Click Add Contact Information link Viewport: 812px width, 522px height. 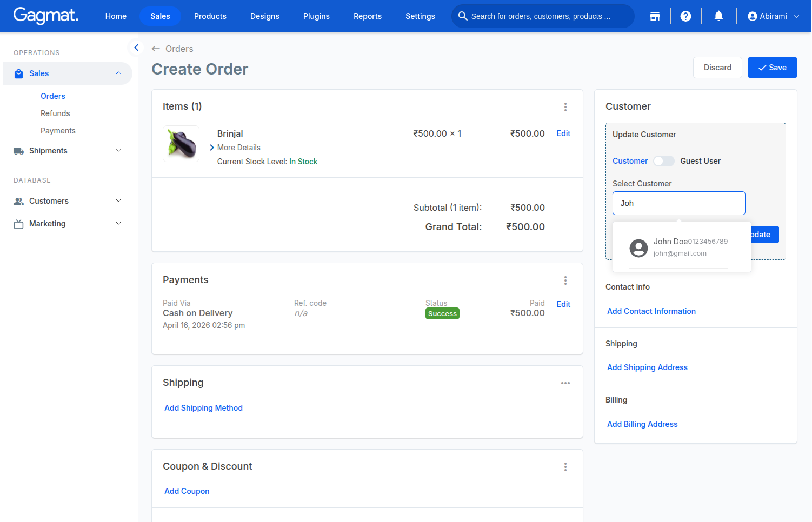tap(651, 311)
